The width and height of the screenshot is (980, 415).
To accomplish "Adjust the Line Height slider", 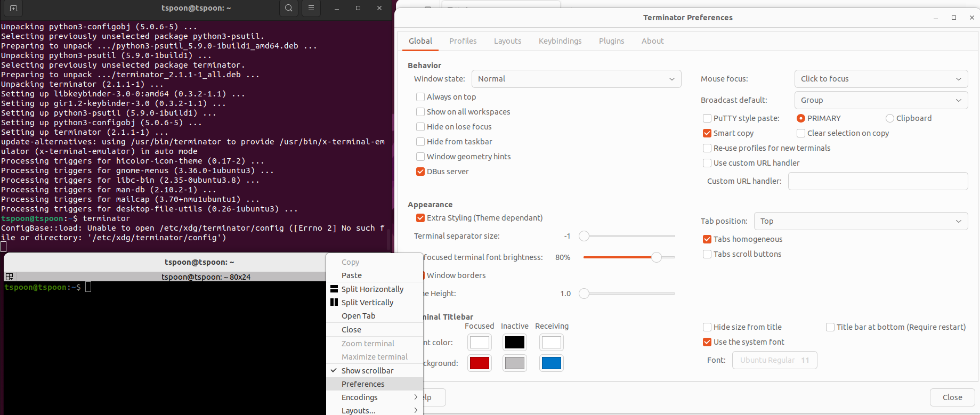I will coord(584,294).
